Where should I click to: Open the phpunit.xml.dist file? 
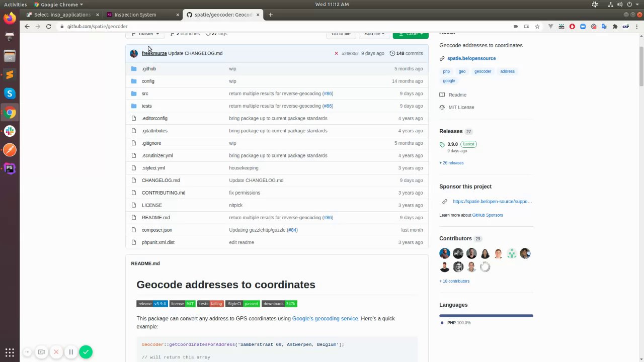(158, 242)
